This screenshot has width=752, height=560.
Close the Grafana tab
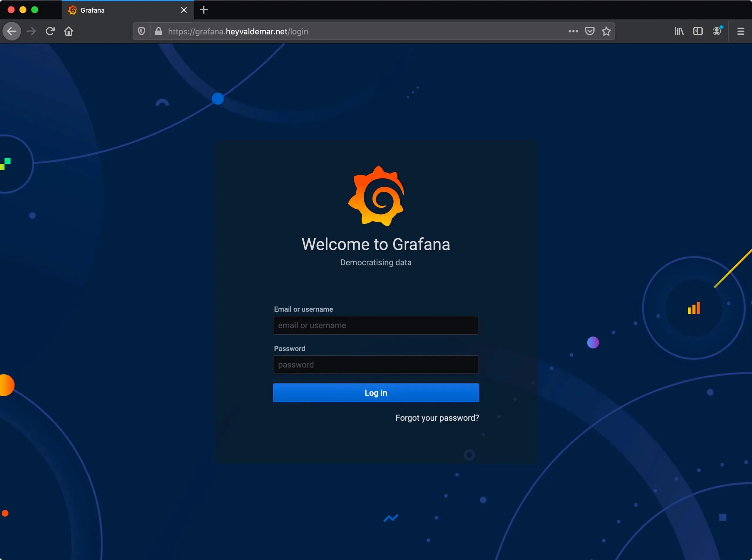(x=184, y=10)
